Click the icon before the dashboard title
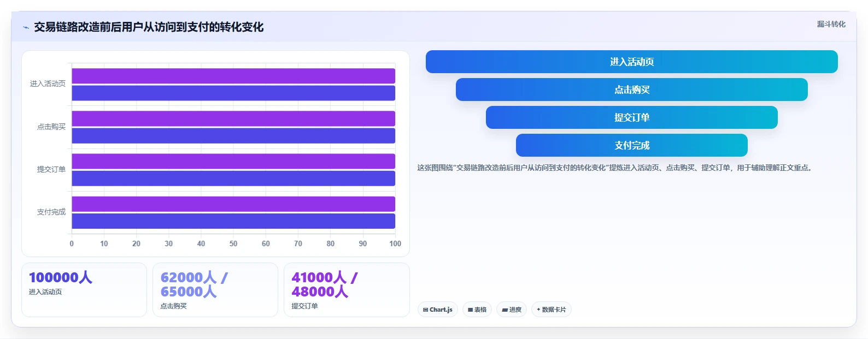868x339 pixels. (26, 27)
